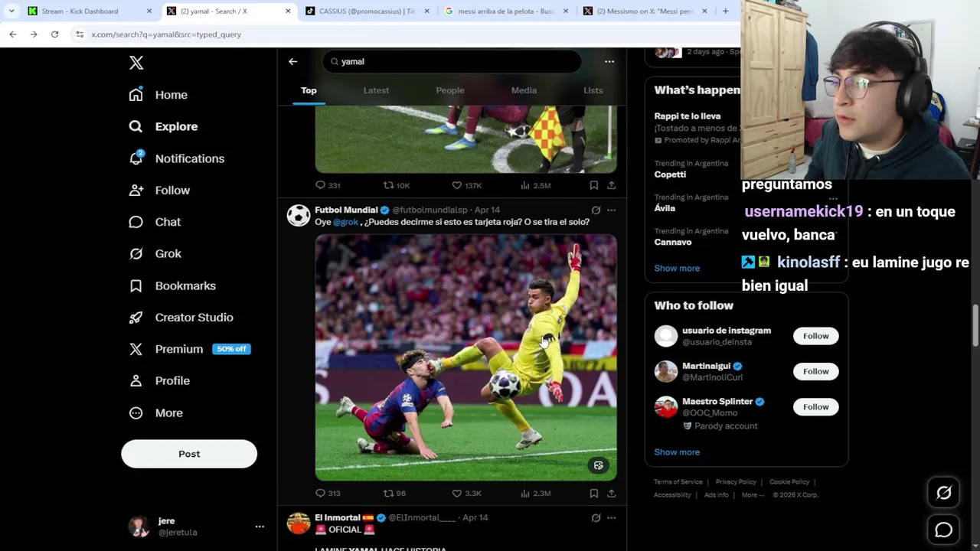Viewport: 980px width, 551px height.
Task: Follow usuario de instagram
Action: (x=815, y=336)
